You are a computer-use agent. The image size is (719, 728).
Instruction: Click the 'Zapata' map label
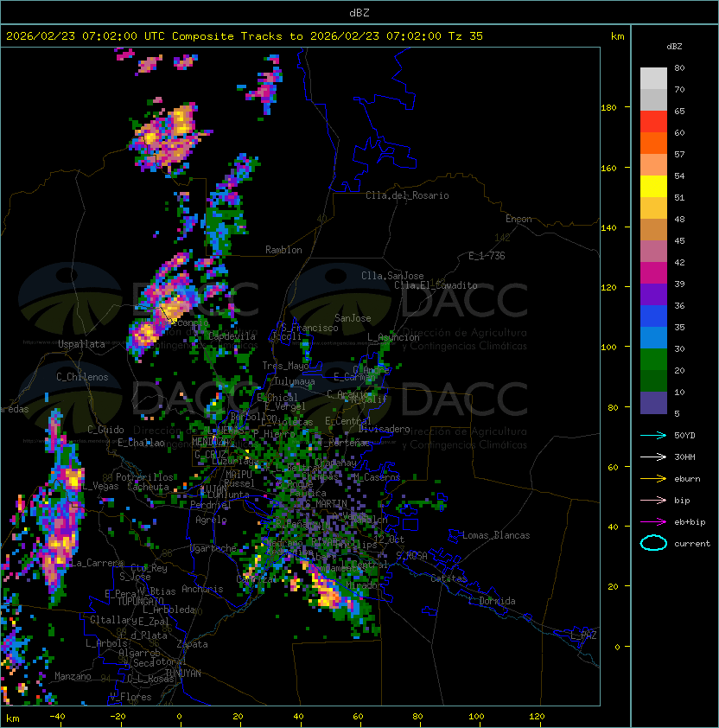[192, 644]
